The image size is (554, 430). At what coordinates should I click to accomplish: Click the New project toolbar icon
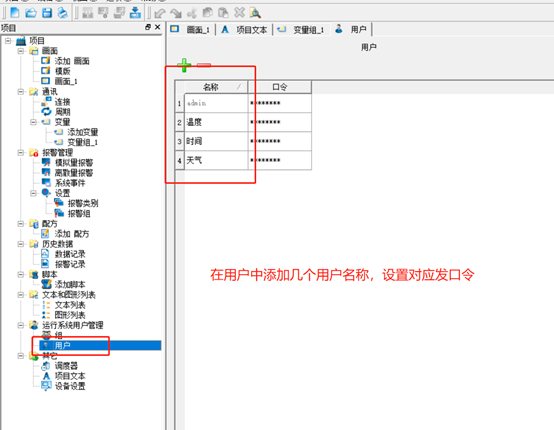pos(15,13)
